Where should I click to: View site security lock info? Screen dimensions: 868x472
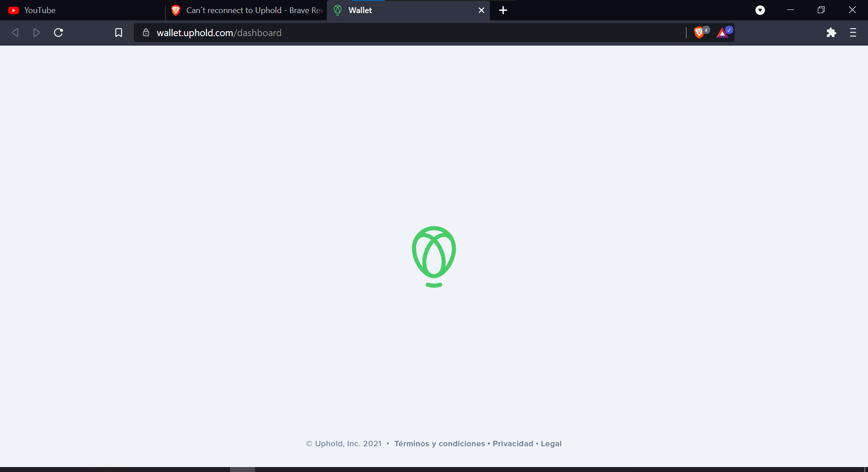click(x=146, y=33)
